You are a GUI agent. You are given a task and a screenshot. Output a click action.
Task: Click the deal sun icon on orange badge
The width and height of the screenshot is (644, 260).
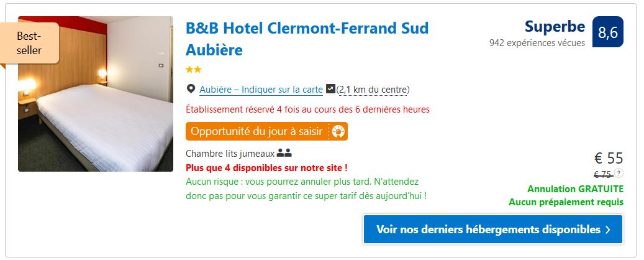(x=338, y=132)
